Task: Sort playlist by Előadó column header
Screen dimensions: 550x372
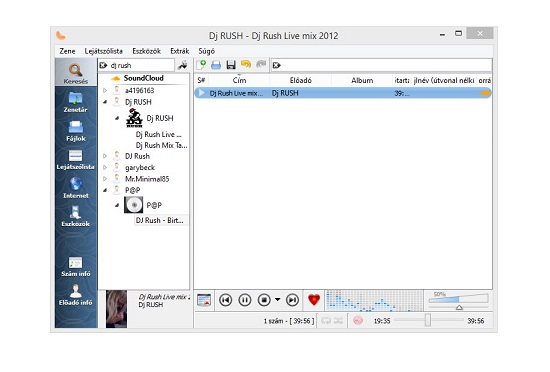Action: 301,80
